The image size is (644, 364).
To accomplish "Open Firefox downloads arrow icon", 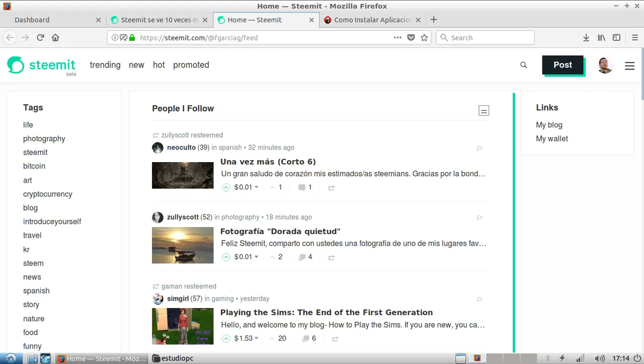I will point(586,38).
